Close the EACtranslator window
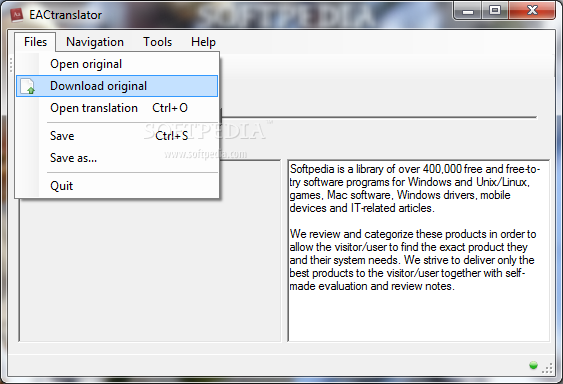 click(x=532, y=10)
